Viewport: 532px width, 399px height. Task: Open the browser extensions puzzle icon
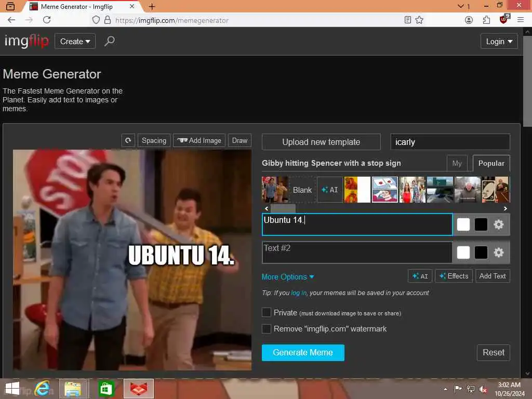pos(486,20)
